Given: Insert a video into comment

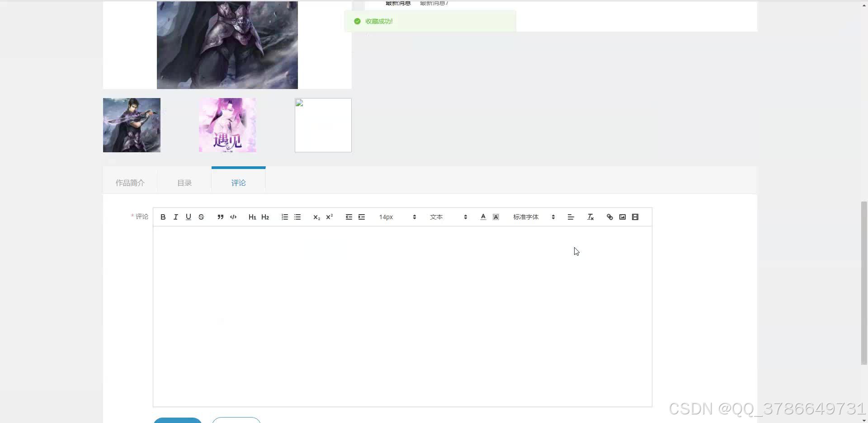Looking at the screenshot, I should [635, 217].
